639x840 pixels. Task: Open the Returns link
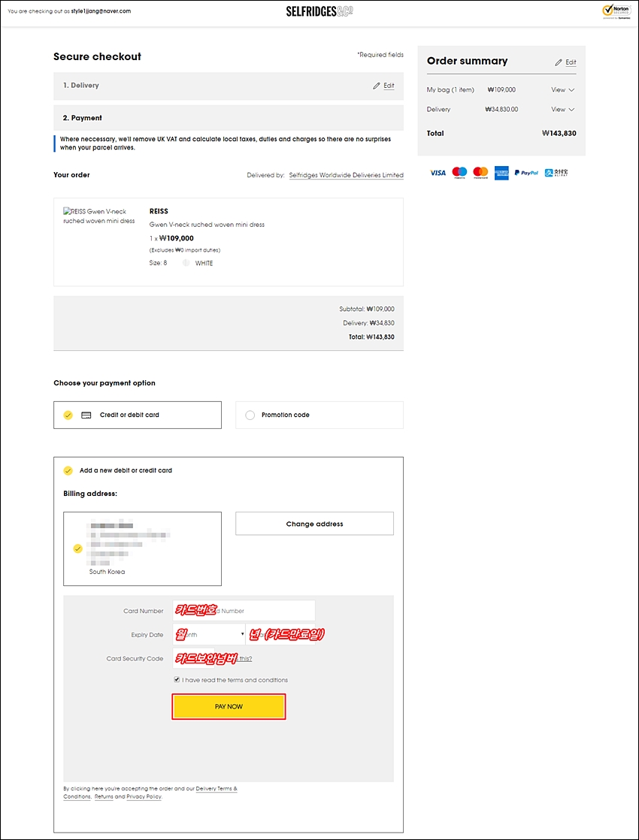(x=103, y=796)
